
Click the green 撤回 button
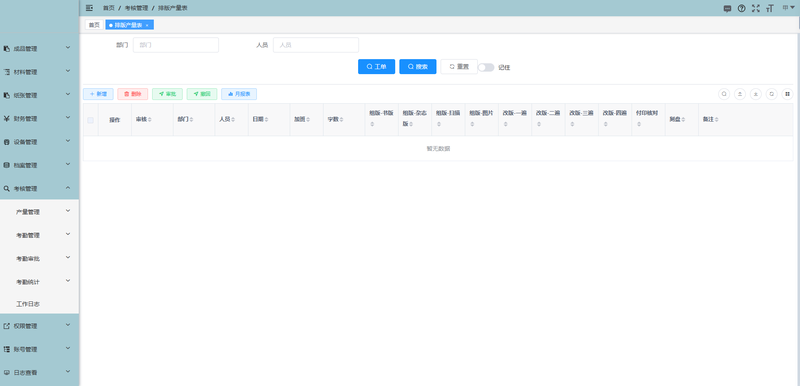click(x=202, y=94)
